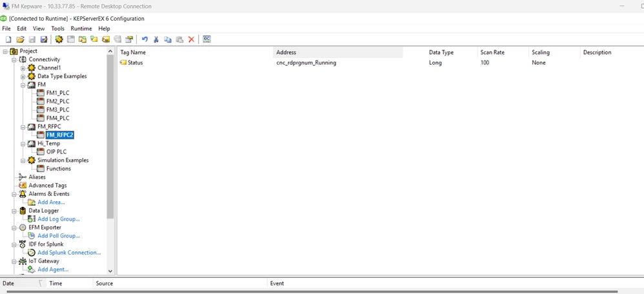Open the Tools menu
Viewport: 644px width, 294px height.
(x=57, y=29)
